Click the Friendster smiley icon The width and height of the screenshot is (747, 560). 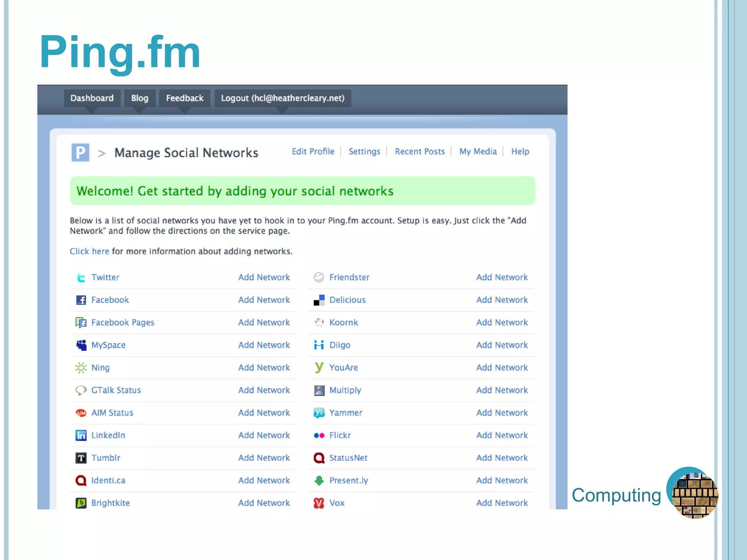(x=319, y=277)
